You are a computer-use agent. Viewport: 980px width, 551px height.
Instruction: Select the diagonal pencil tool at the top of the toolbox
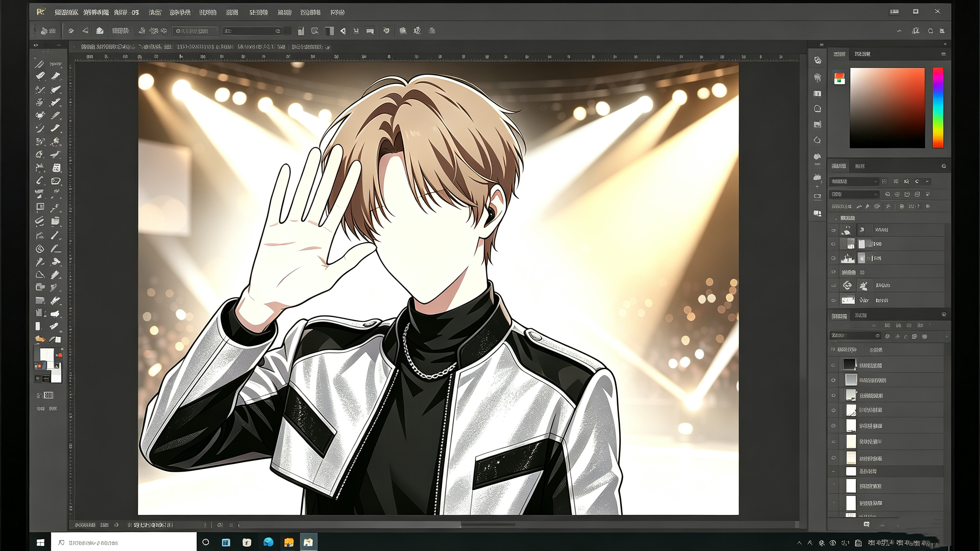click(x=40, y=64)
